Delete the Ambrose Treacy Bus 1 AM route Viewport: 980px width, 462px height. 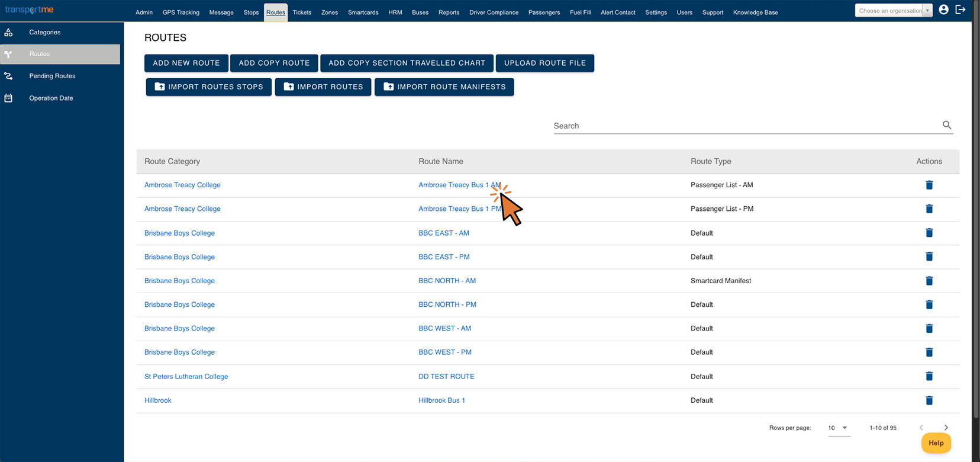coord(929,185)
